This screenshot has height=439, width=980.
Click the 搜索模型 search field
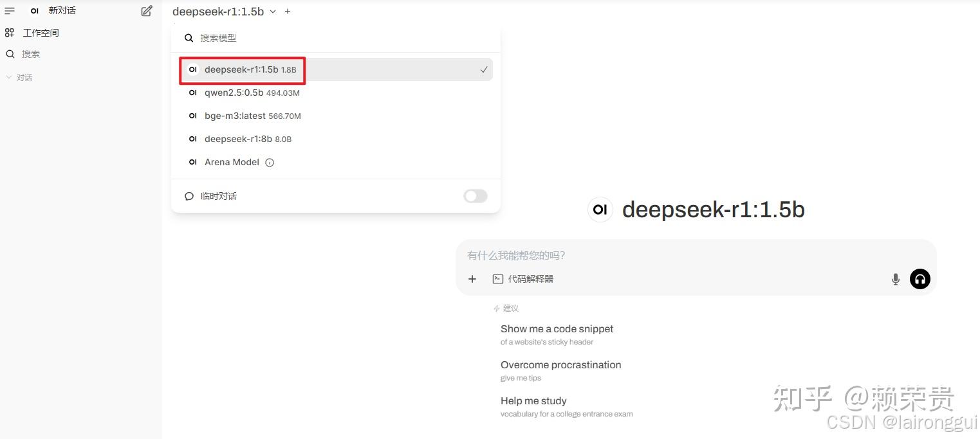[x=341, y=38]
